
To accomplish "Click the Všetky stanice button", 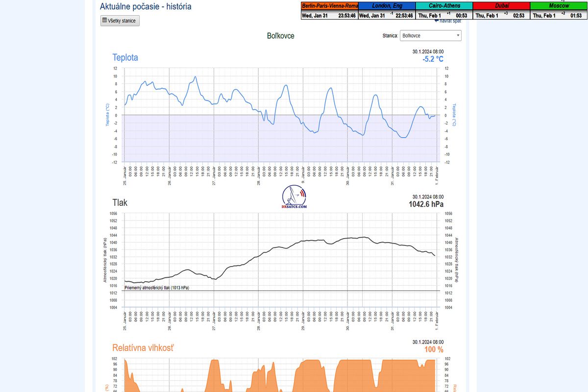I will click(x=120, y=21).
